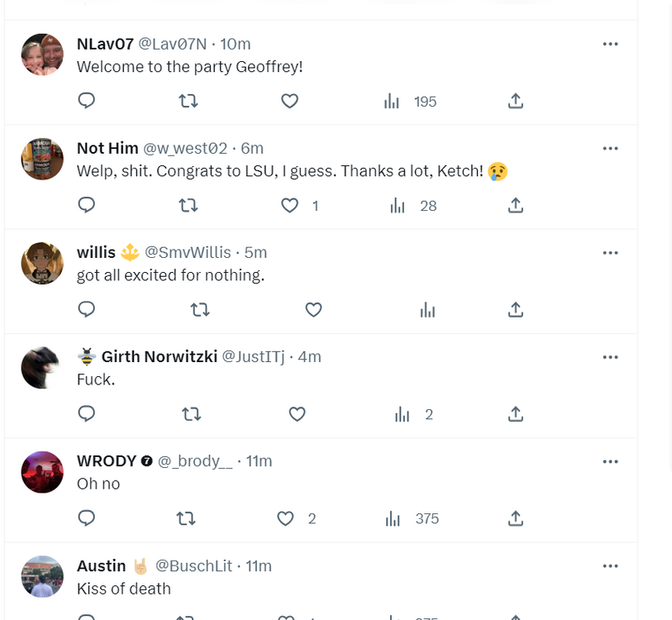The width and height of the screenshot is (672, 620).
Task: Repost WRODY's 'Oh no' tweet
Action: coord(186,518)
